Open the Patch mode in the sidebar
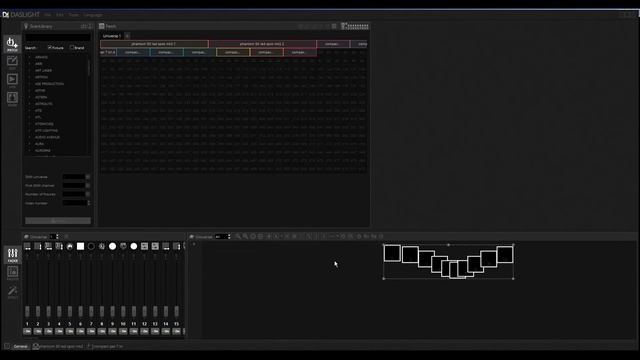Image resolution: width=640 pixels, height=360 pixels. click(12, 44)
